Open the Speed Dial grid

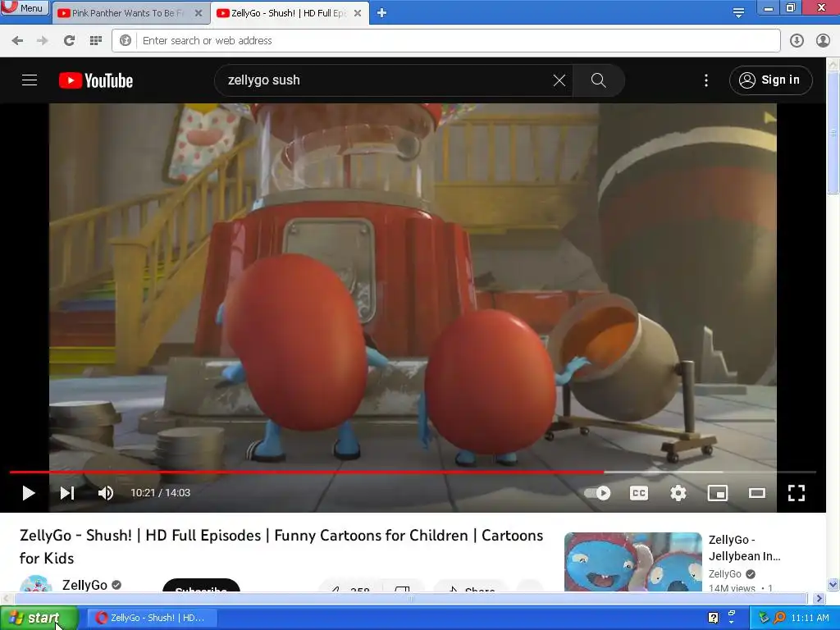[x=96, y=41]
